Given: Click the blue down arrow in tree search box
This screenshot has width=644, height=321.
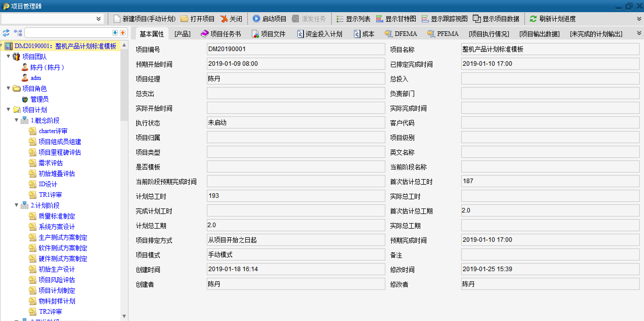Looking at the screenshot, I should click(x=115, y=33).
